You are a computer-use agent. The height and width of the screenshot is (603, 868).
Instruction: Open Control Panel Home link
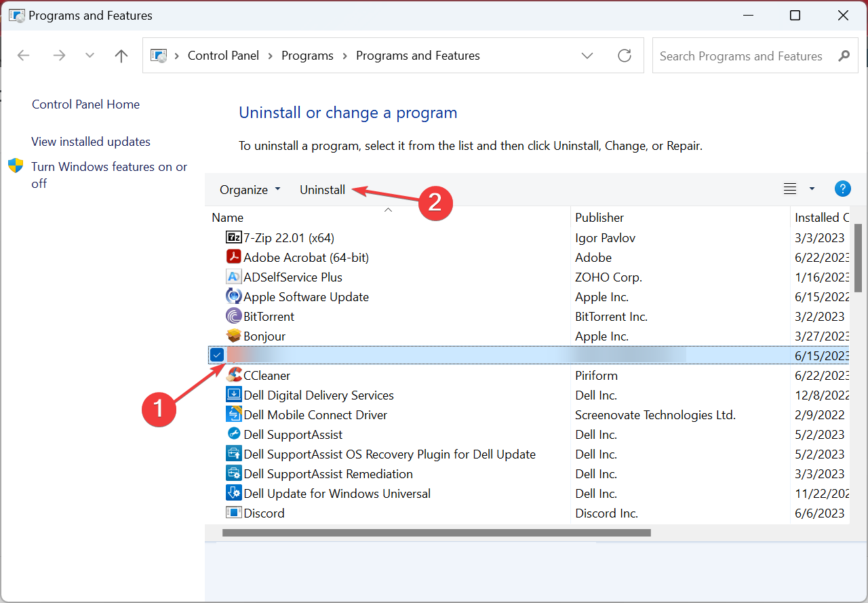(x=85, y=104)
